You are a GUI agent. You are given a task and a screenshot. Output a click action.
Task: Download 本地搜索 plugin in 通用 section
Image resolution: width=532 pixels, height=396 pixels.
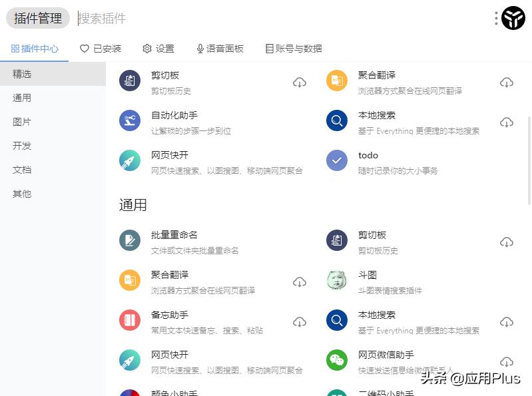pos(507,322)
